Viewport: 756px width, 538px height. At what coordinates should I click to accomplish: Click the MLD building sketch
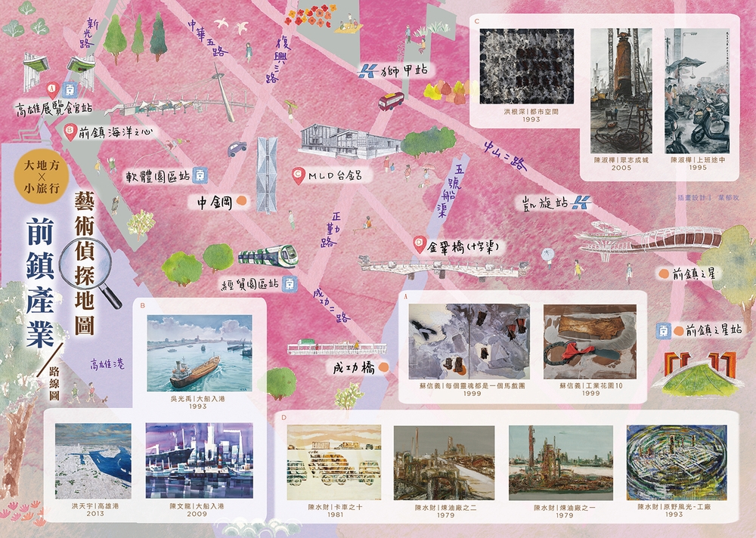pos(351,142)
